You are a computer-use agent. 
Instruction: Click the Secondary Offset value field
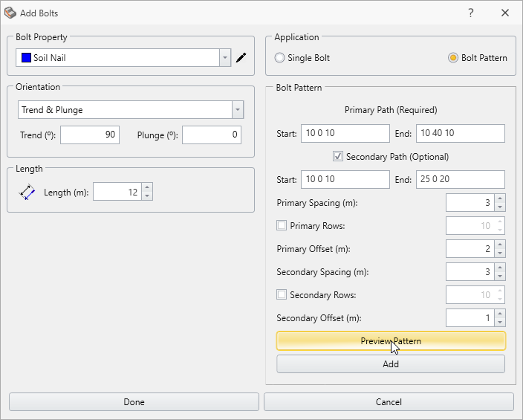(470, 318)
